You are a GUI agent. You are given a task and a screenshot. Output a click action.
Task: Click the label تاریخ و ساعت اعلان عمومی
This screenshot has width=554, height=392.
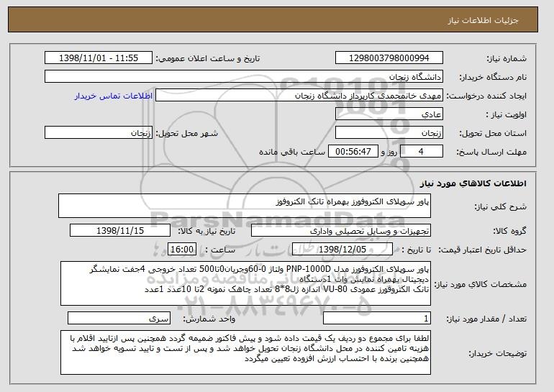208,59
